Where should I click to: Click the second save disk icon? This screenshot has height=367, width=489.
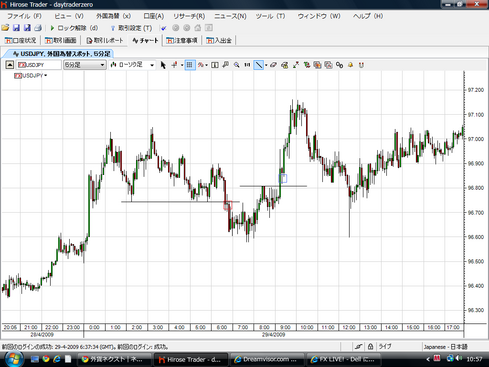pos(27,28)
